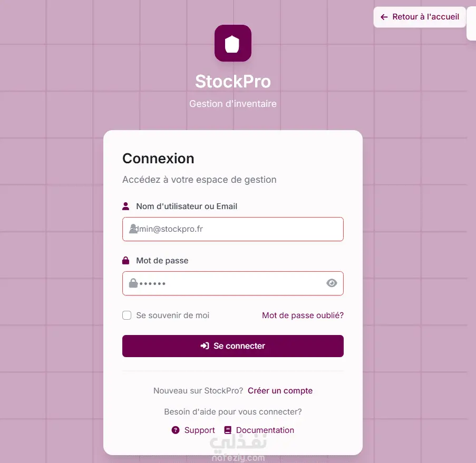This screenshot has height=463, width=476.
Task: Click the padlock icon inside the password field
Action: tap(133, 283)
